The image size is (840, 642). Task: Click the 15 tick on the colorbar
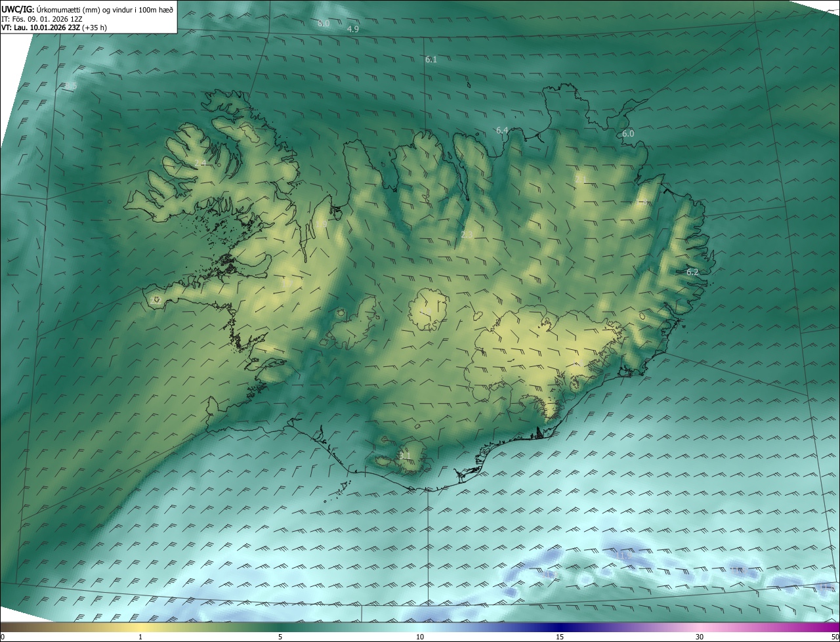coord(560,637)
